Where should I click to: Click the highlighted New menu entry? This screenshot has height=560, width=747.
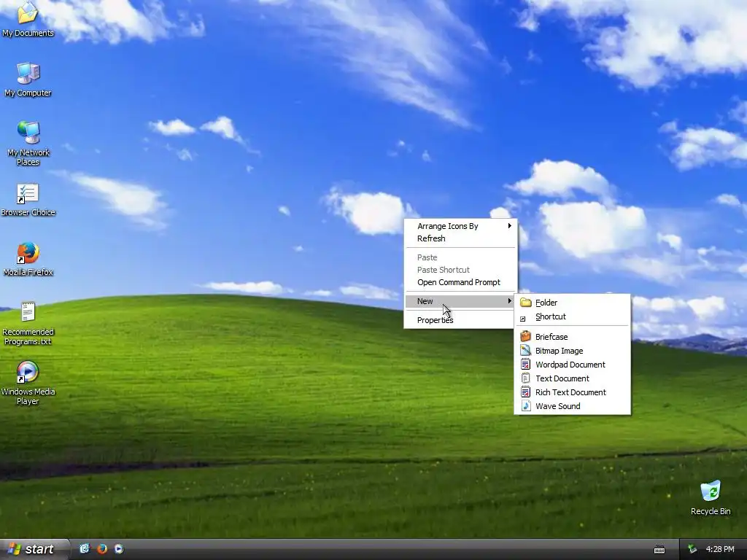coord(461,301)
